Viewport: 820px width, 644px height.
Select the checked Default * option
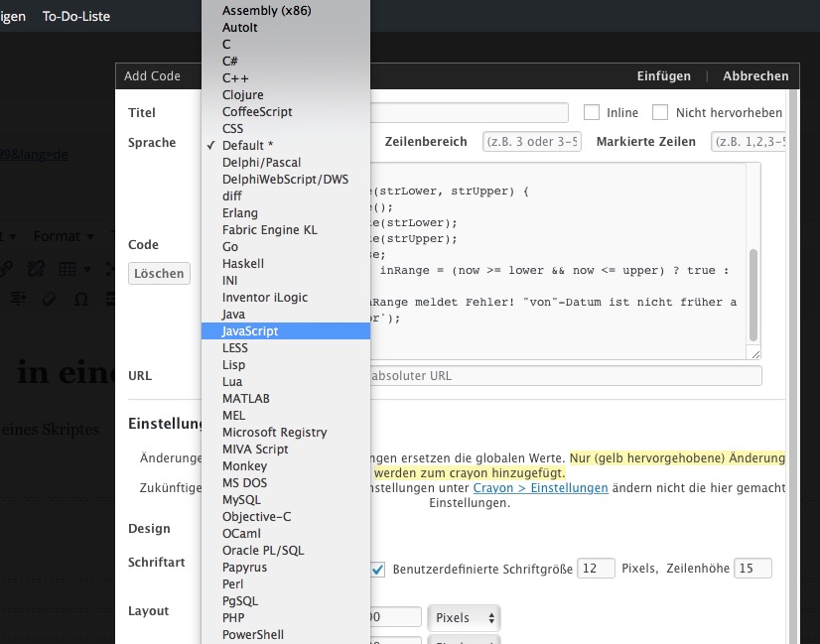(x=286, y=145)
